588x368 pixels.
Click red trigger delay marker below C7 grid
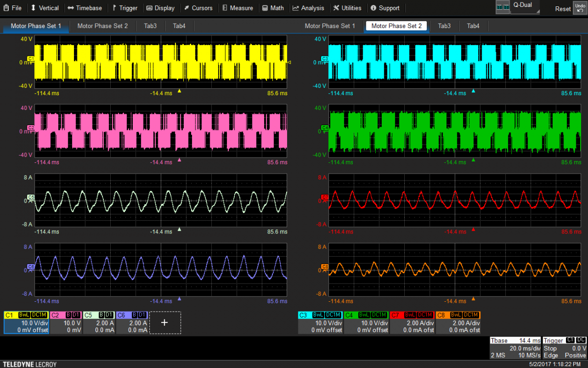[x=473, y=229]
